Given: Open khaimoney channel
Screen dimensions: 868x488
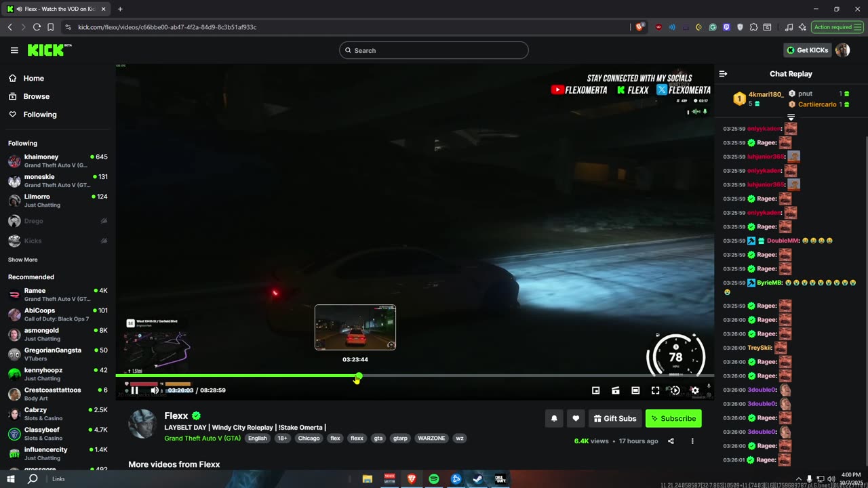Looking at the screenshot, I should click(x=58, y=161).
